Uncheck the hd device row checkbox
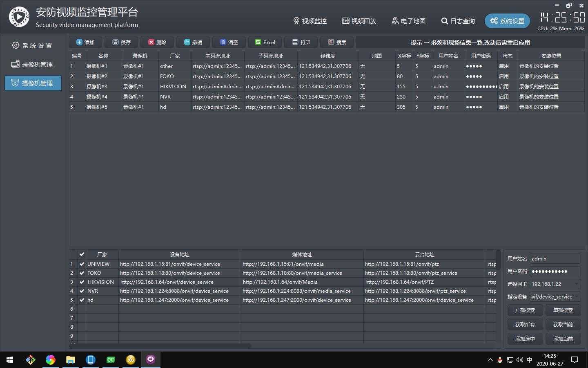Image resolution: width=588 pixels, height=368 pixels. click(x=82, y=300)
